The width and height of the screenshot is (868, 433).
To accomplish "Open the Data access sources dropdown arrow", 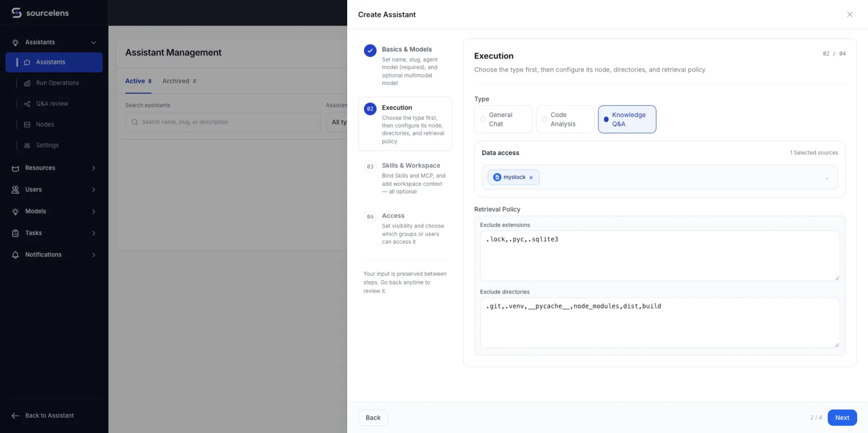I will [827, 178].
